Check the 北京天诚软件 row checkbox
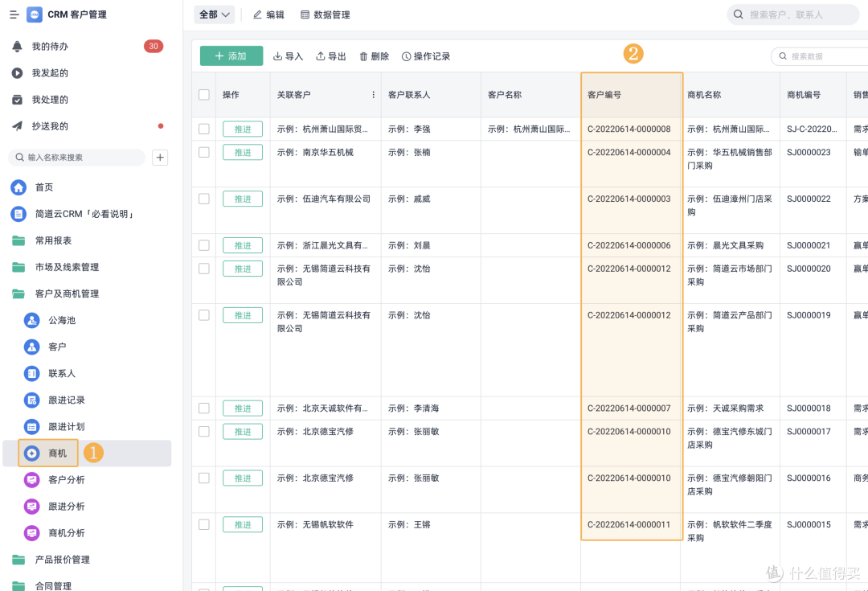Screen dimensions: 868x591 click(x=203, y=408)
